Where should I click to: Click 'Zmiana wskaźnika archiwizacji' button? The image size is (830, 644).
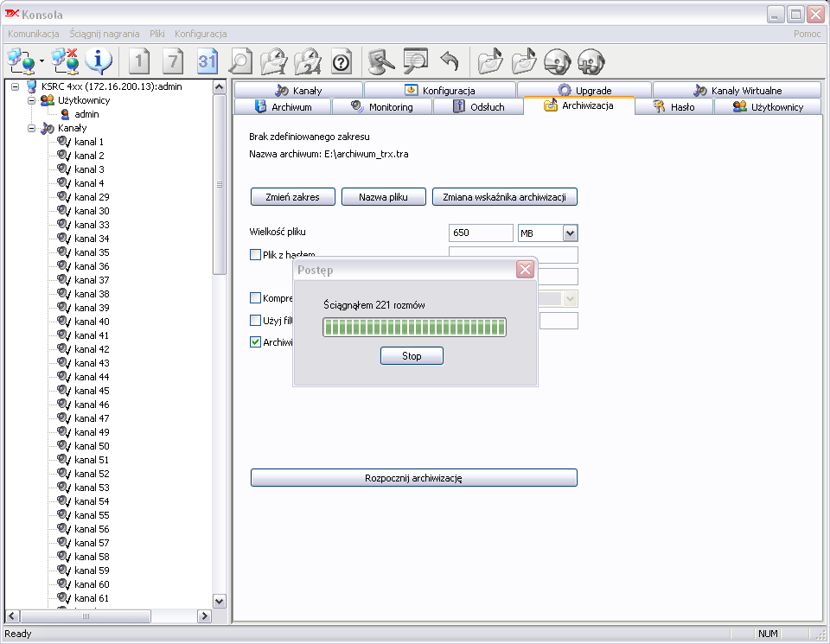pyautogui.click(x=504, y=197)
